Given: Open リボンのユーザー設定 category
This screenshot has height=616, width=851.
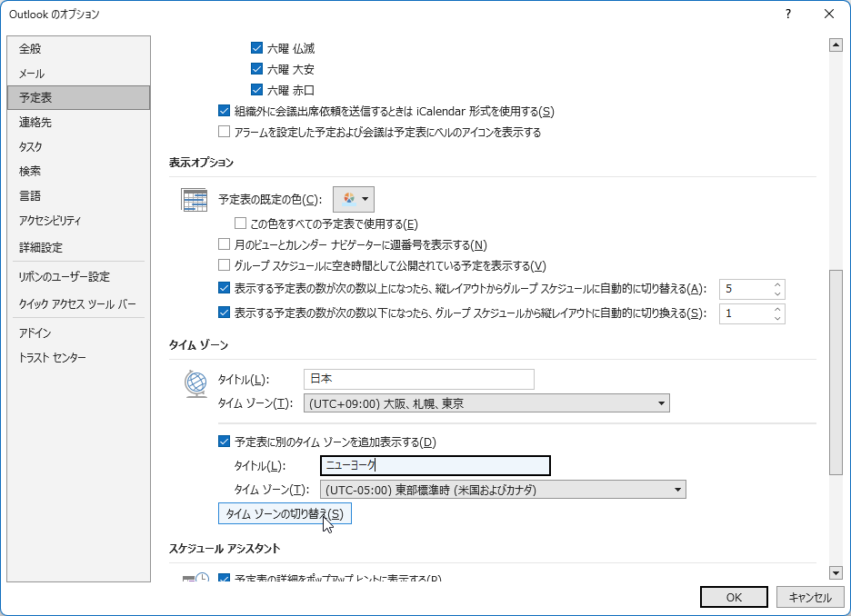Looking at the screenshot, I should point(79,276).
